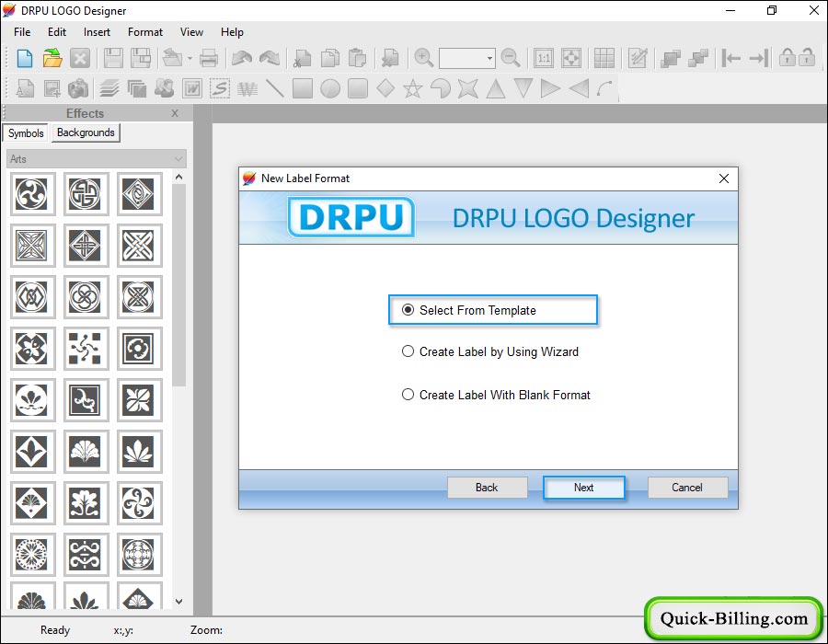Click the Cut scissors icon
Viewport: 828px width, 644px height.
tap(303, 58)
